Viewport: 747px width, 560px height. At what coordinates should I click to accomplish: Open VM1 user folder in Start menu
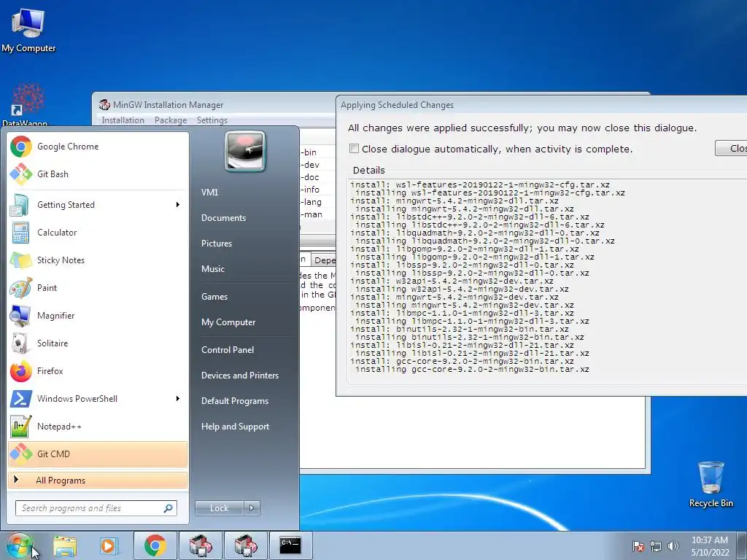[209, 192]
